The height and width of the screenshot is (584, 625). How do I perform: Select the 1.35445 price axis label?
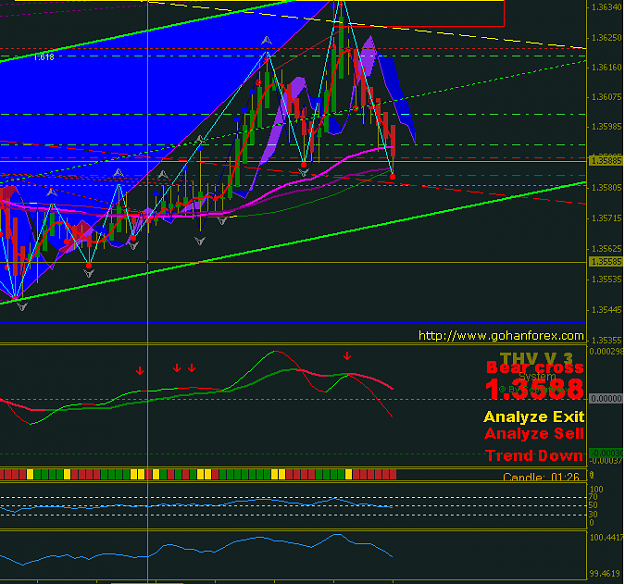606,310
